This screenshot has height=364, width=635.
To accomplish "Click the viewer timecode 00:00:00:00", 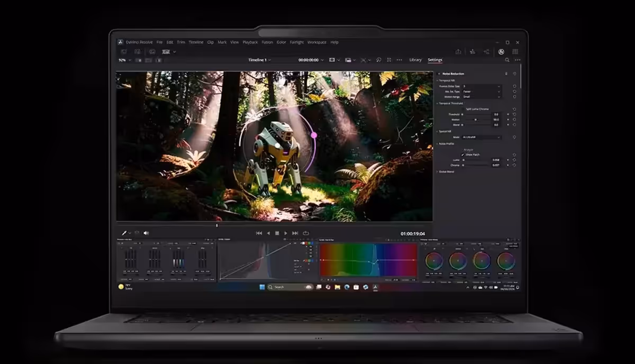I will click(309, 60).
